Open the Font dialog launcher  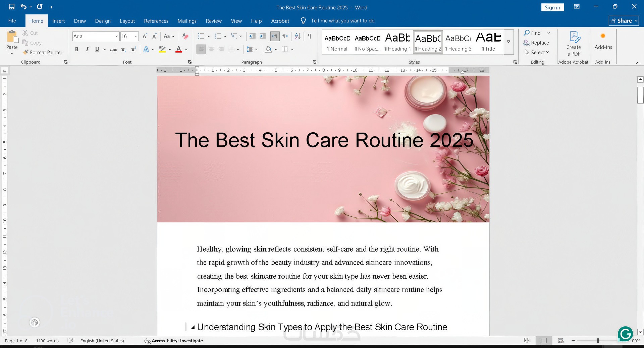point(190,62)
